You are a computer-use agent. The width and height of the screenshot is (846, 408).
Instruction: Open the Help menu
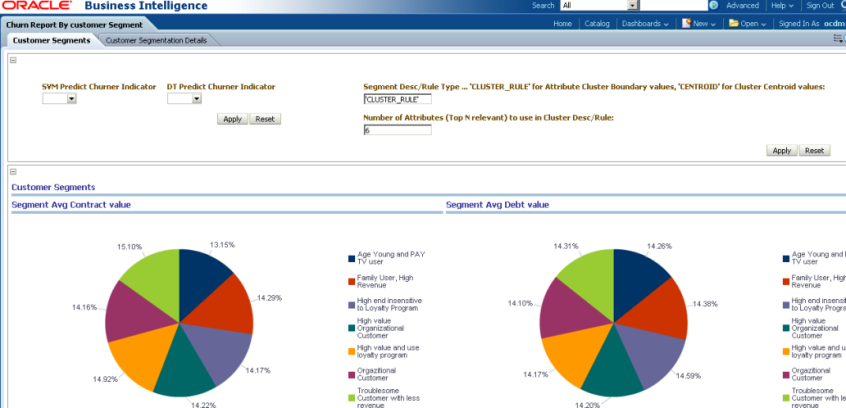click(x=782, y=5)
